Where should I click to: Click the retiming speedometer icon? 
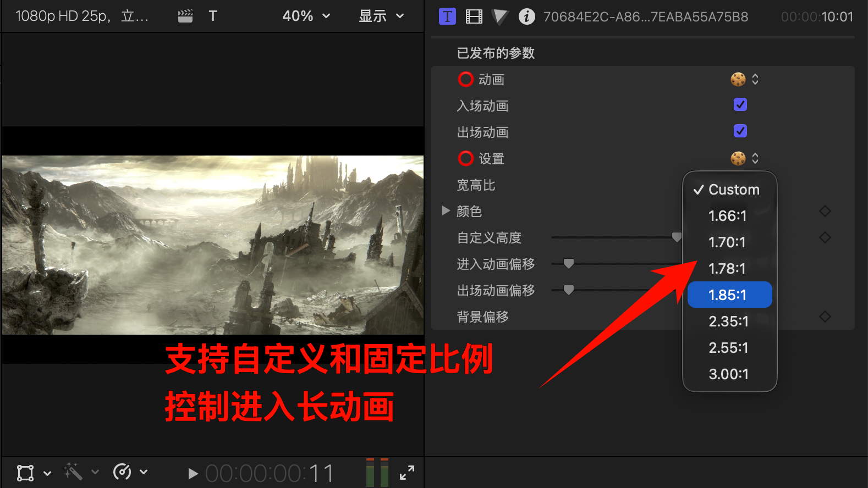click(122, 472)
